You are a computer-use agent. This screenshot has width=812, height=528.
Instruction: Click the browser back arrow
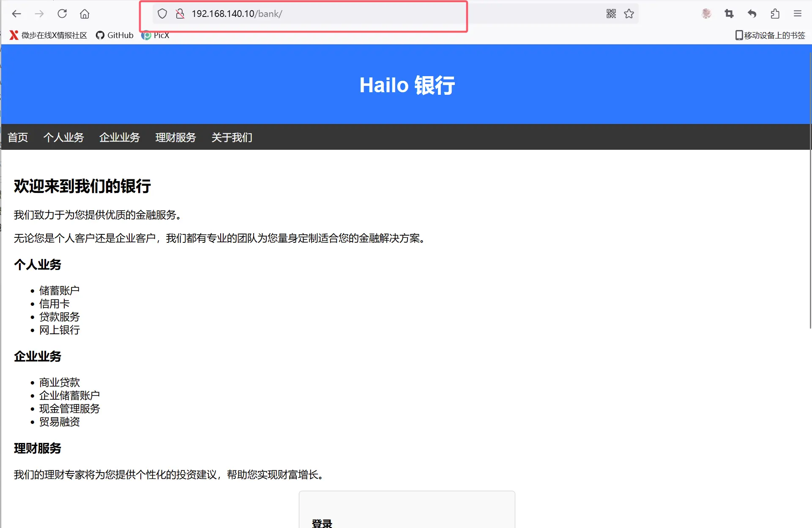(16, 14)
